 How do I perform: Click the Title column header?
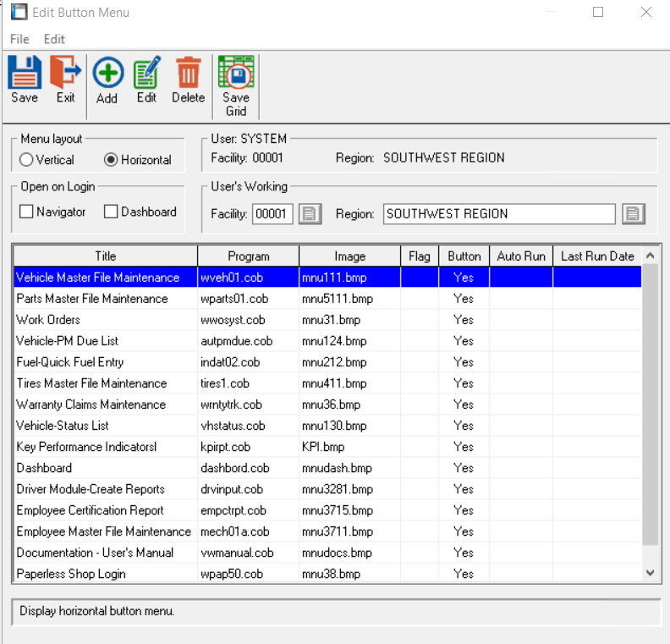tap(106, 256)
